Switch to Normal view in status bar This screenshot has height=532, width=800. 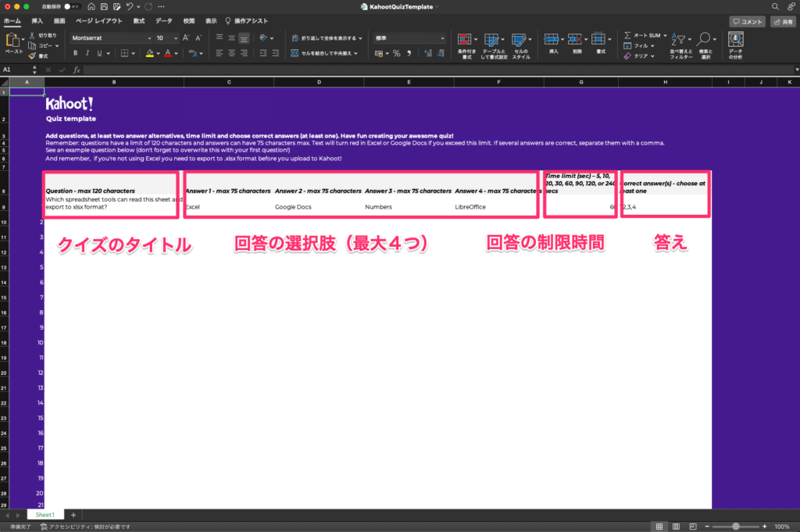[x=659, y=527]
